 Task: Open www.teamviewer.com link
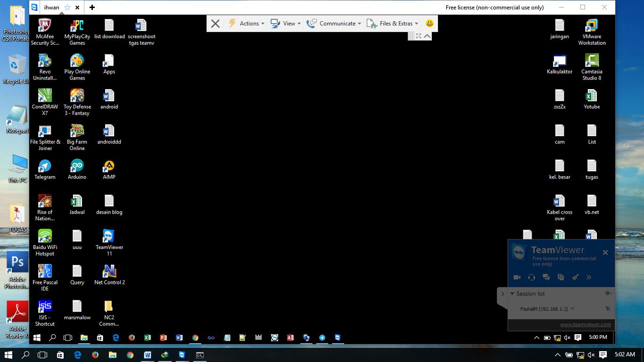click(x=586, y=324)
